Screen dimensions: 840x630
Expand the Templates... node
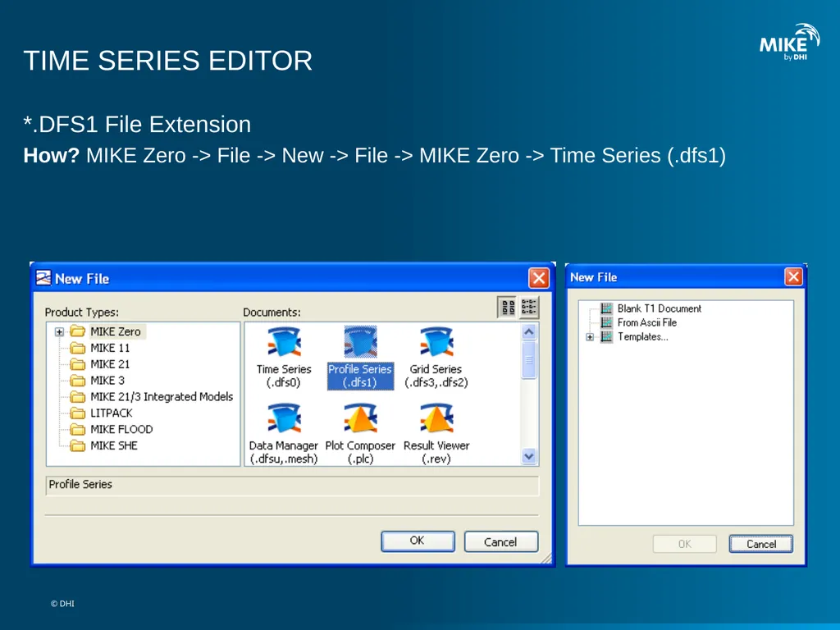590,337
